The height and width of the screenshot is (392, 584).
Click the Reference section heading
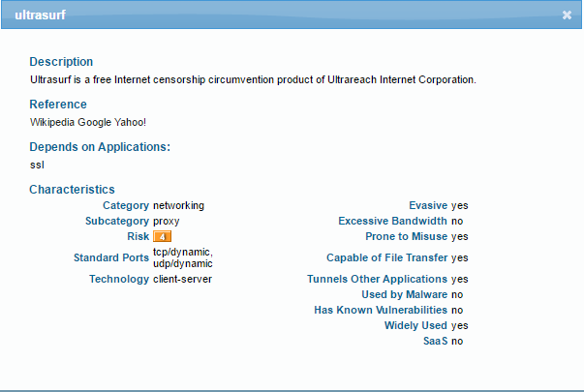[x=58, y=105]
